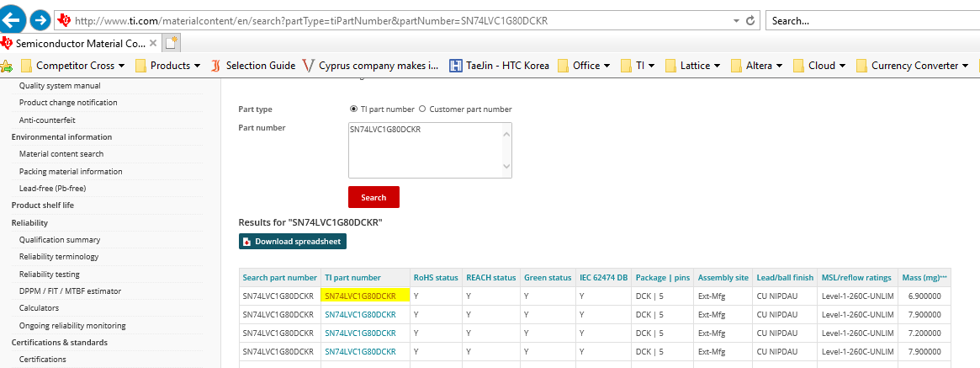Open the address bar history dropdown arrow
Image resolution: width=980 pixels, height=368 pixels.
[736, 20]
